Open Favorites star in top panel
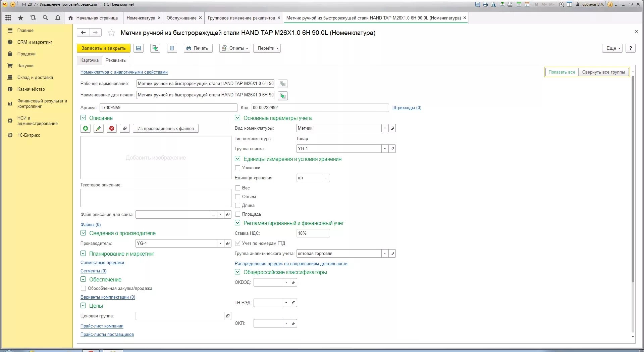644x352 pixels. (x=20, y=18)
